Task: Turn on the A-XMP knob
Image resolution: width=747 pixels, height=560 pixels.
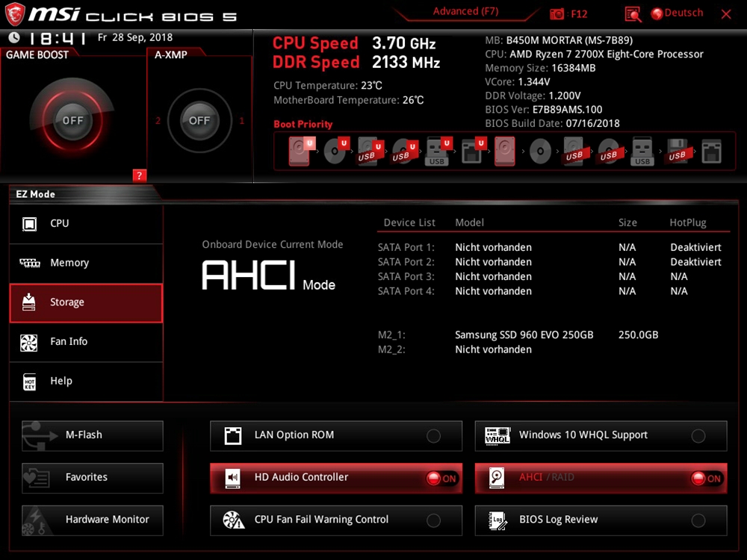Action: click(x=199, y=120)
